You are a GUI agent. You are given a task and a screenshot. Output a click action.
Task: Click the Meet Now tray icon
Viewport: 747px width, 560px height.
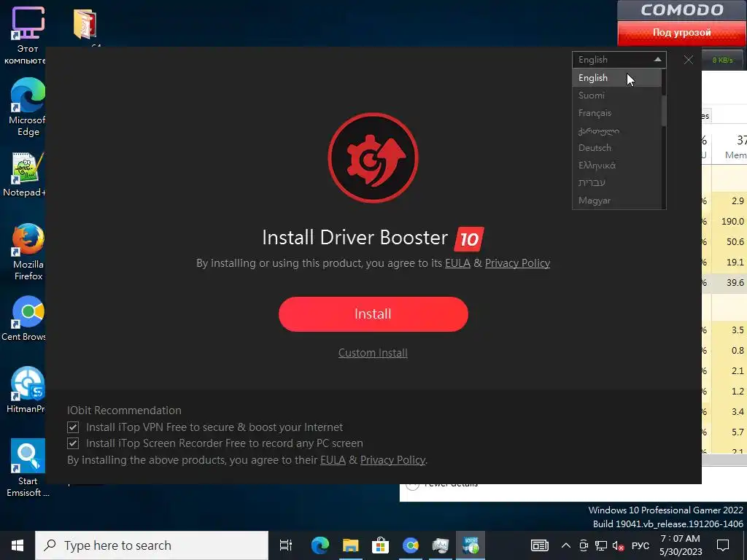(x=584, y=545)
